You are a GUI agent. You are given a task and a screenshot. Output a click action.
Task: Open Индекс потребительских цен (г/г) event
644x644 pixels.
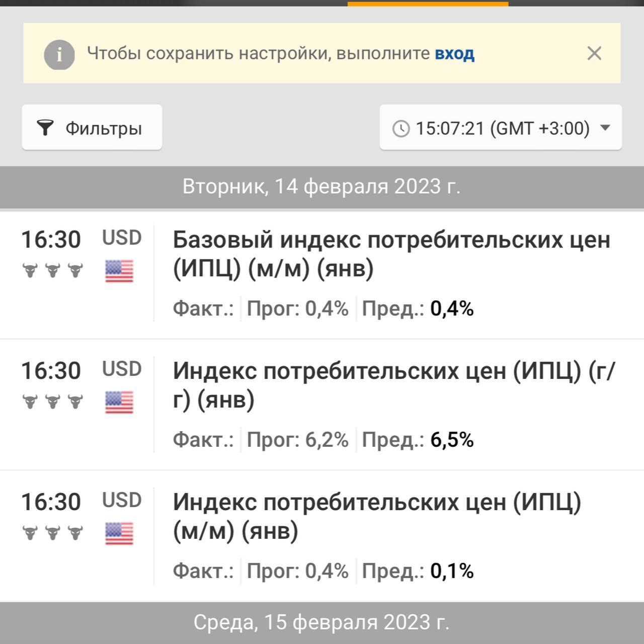(393, 385)
